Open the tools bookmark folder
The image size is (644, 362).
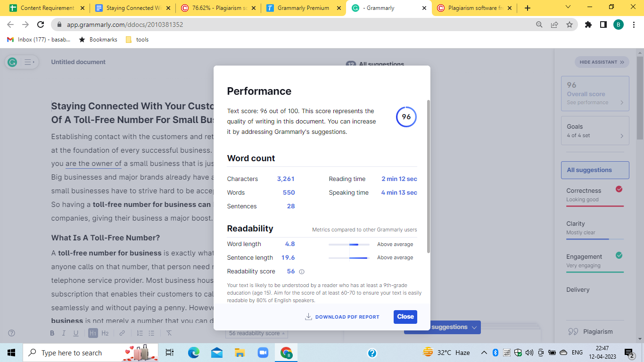coord(137,40)
